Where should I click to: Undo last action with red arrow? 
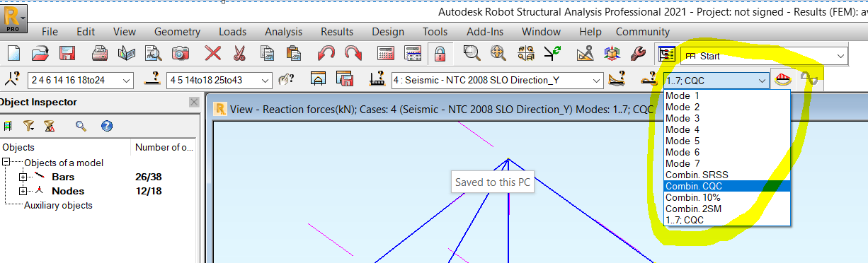pos(326,54)
